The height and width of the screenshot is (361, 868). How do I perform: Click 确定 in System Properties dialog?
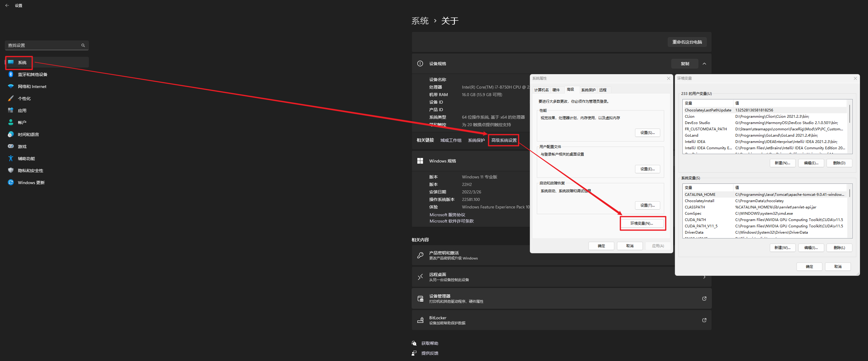pyautogui.click(x=601, y=246)
